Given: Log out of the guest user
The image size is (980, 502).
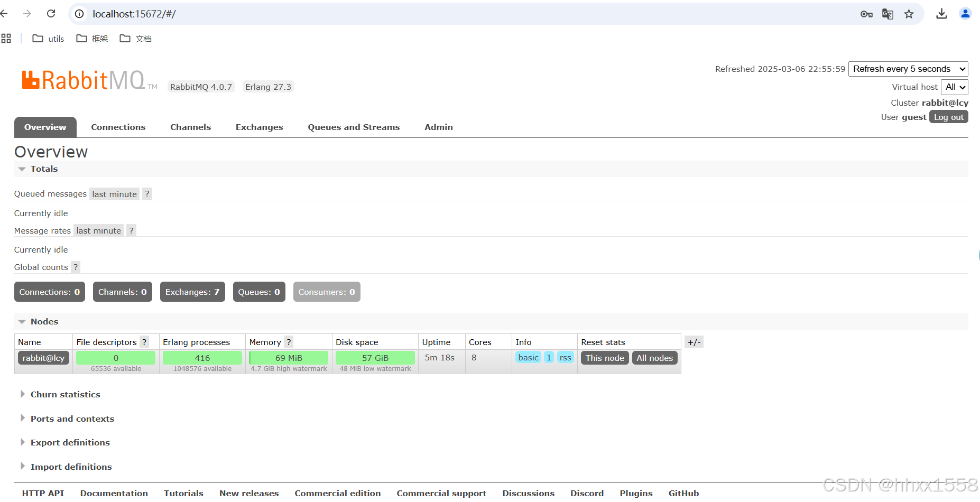Looking at the screenshot, I should (x=949, y=117).
